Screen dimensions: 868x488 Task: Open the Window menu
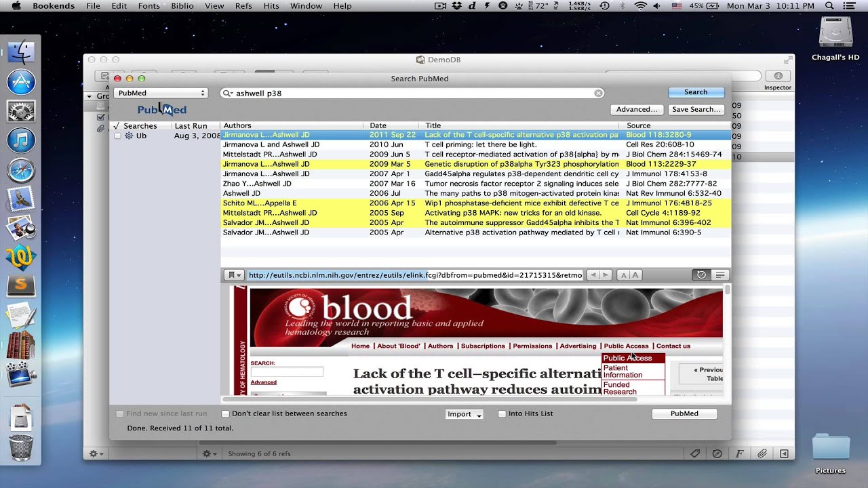307,6
